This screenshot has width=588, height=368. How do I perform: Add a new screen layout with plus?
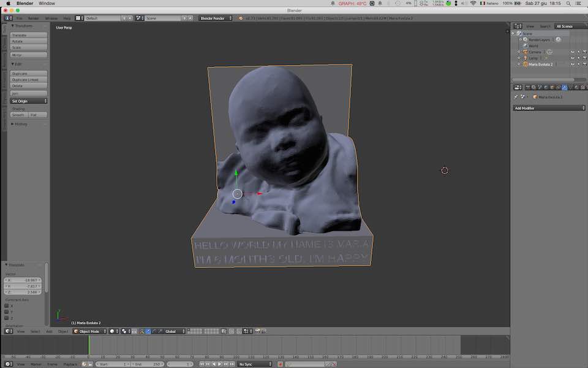pos(124,18)
